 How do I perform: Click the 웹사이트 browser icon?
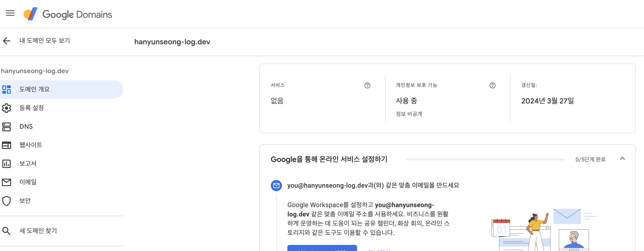(6, 145)
